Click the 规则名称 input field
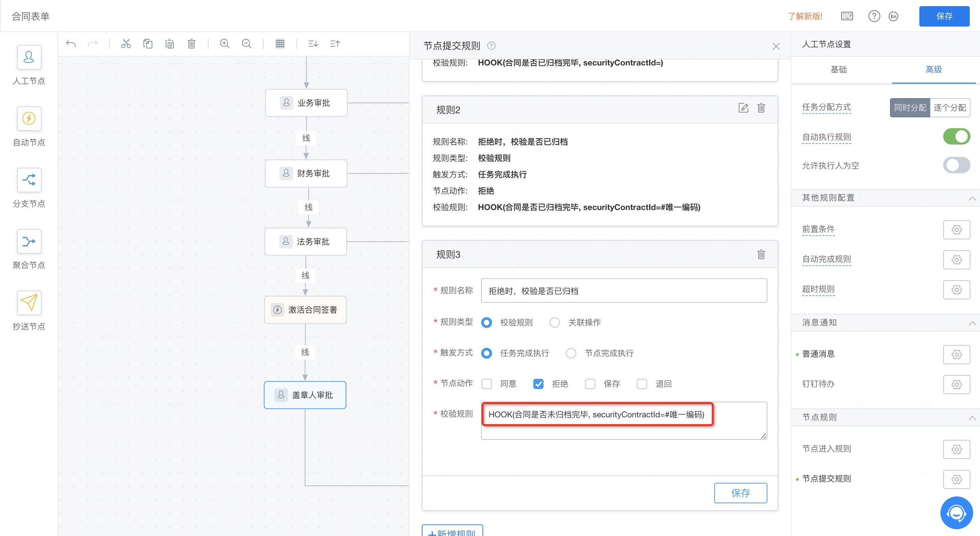The image size is (980, 536). [x=624, y=291]
